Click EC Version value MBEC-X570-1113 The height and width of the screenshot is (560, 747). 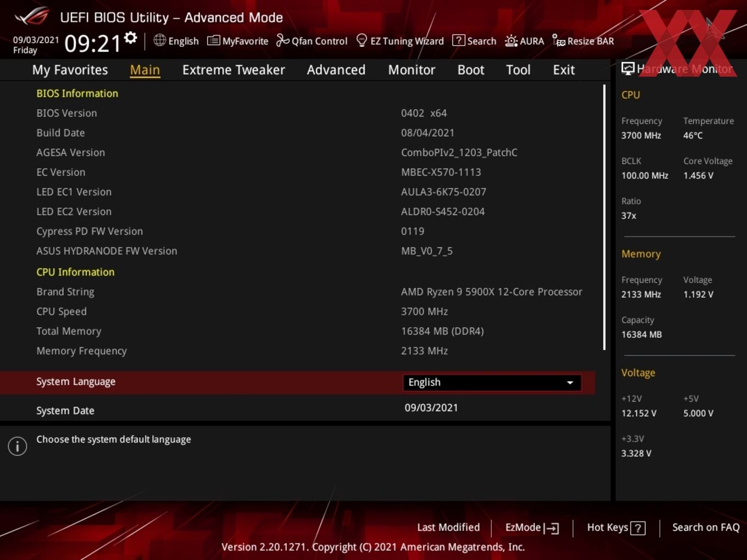(x=441, y=172)
